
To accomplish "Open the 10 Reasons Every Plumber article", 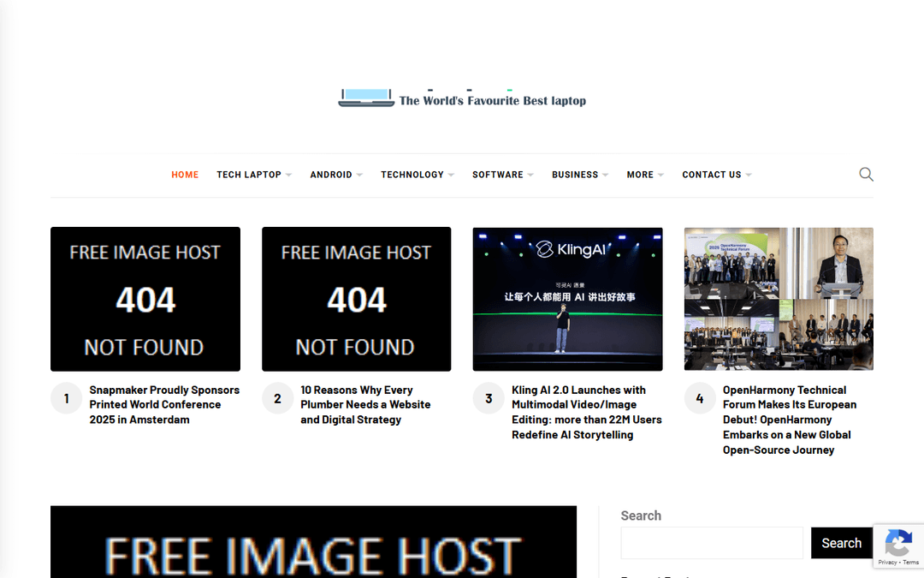I will tap(365, 404).
